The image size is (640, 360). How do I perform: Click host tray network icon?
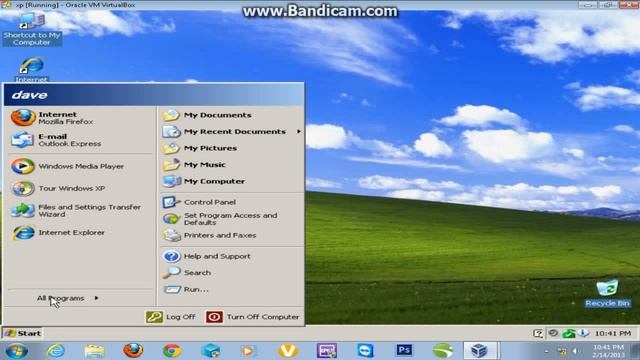click(x=562, y=351)
